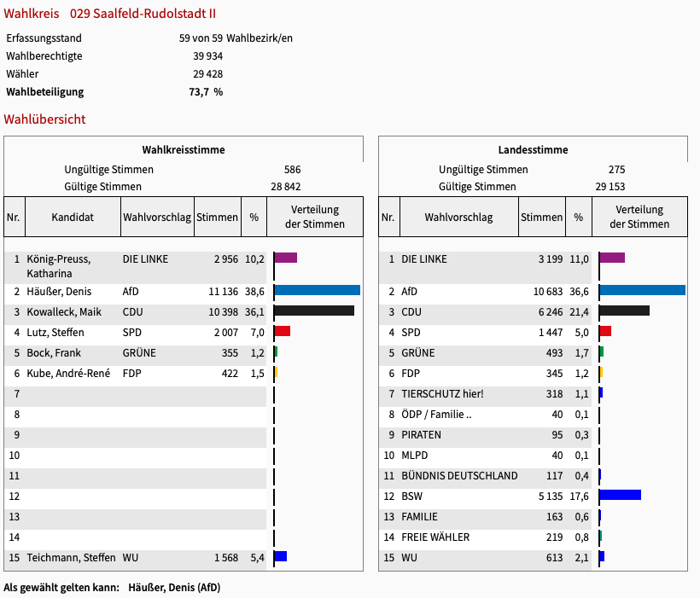
Task: Click the Stimmen column header in Wahlkreisstimme table
Action: (x=218, y=218)
